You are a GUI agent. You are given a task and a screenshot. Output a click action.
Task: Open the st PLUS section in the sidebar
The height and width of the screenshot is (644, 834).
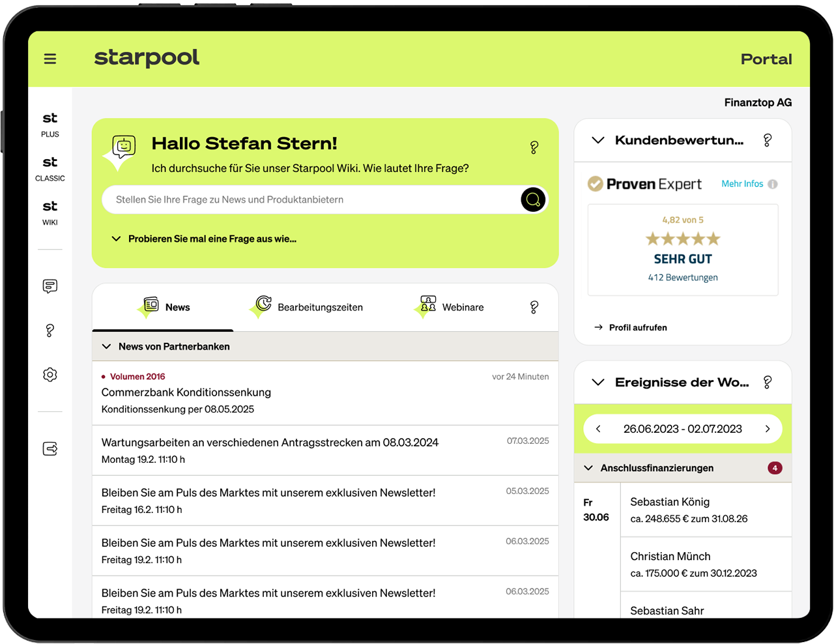pyautogui.click(x=50, y=125)
